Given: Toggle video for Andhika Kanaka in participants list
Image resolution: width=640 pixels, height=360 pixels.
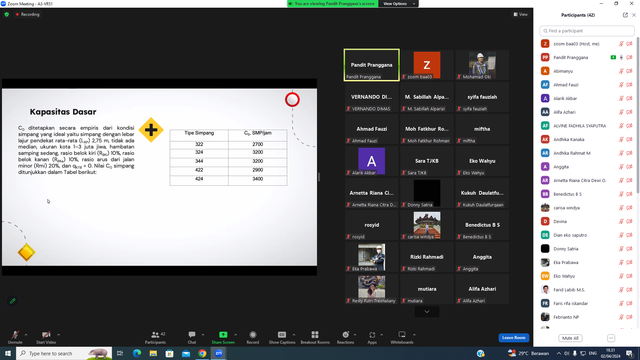Looking at the screenshot, I should point(629,140).
